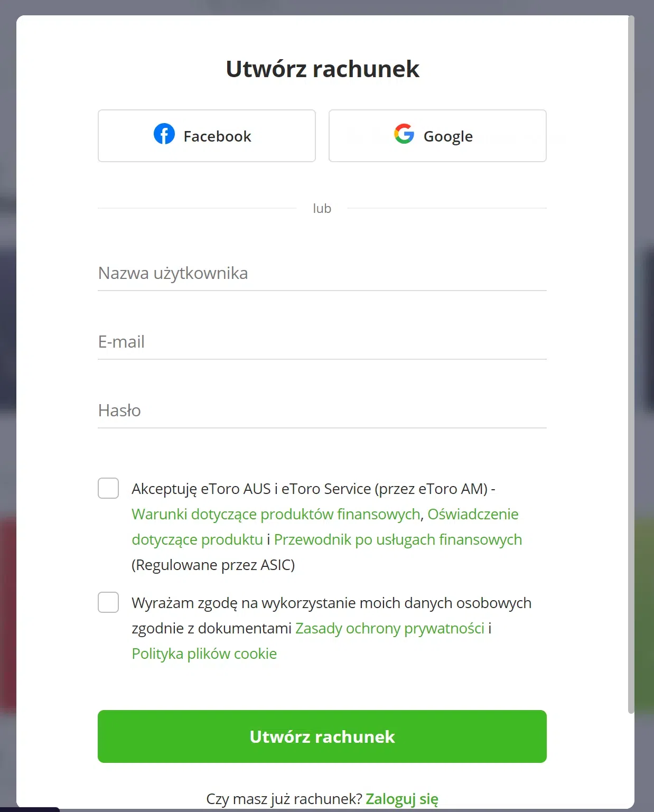Image resolution: width=654 pixels, height=812 pixels.
Task: Open Przewodnik po usługach finansowych link
Action: click(398, 539)
